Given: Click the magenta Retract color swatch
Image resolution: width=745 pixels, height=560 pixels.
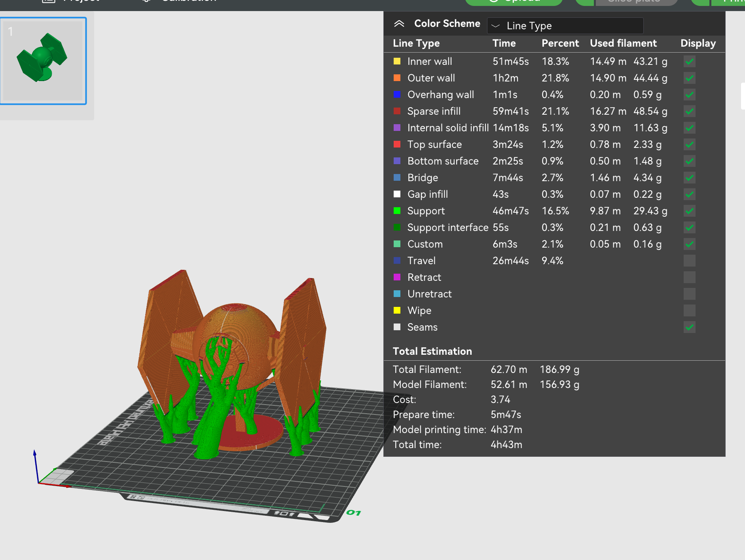Looking at the screenshot, I should tap(397, 277).
